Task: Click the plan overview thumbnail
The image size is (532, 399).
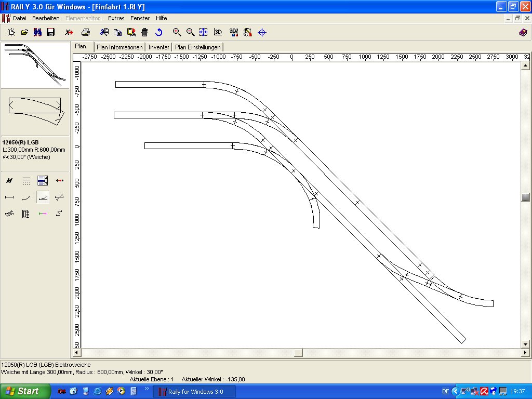Action: (x=35, y=65)
